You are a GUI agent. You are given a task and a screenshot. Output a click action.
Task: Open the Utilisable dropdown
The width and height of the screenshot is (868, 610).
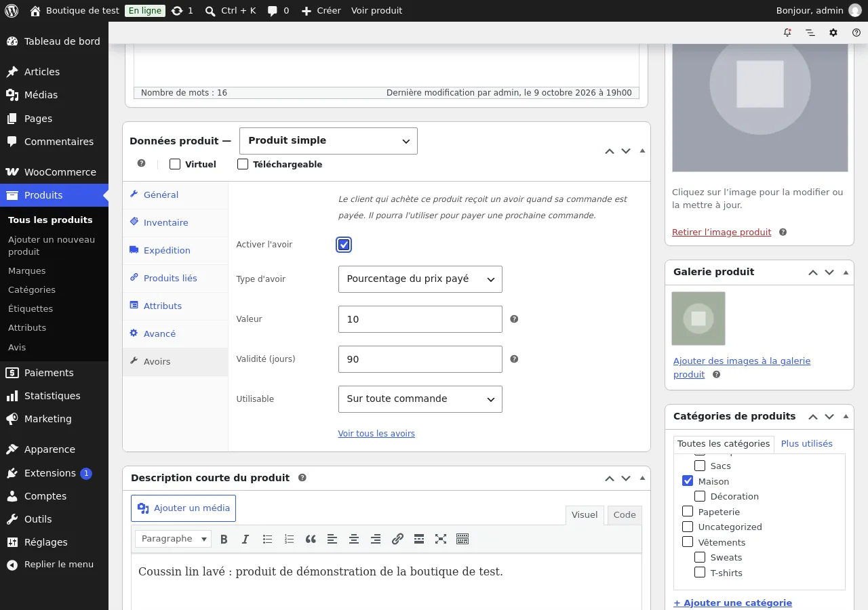(x=420, y=399)
